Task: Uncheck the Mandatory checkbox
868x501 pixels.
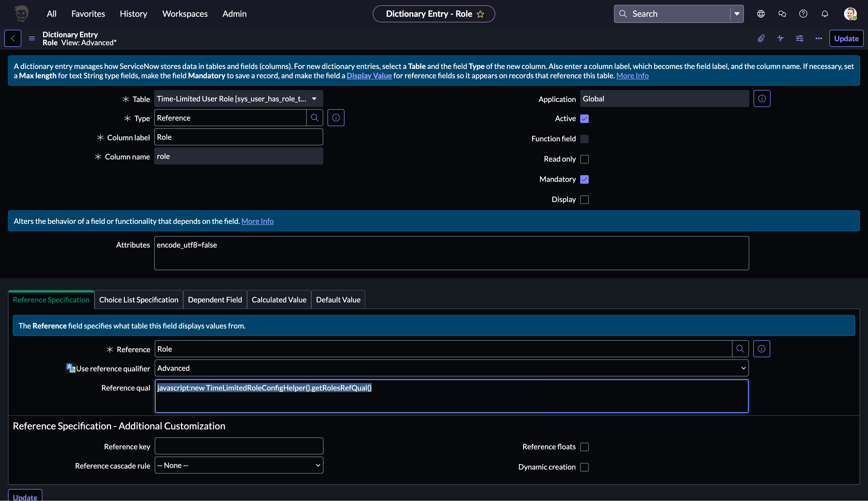Action: (x=584, y=179)
